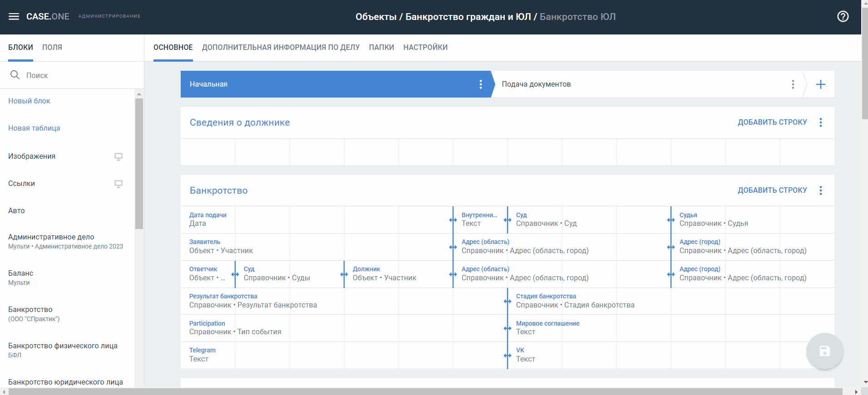Switch to the БЛОКИ tab

(20, 47)
